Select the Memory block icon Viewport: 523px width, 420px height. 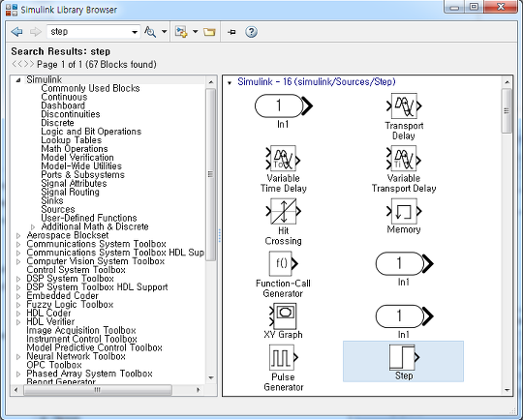click(404, 211)
